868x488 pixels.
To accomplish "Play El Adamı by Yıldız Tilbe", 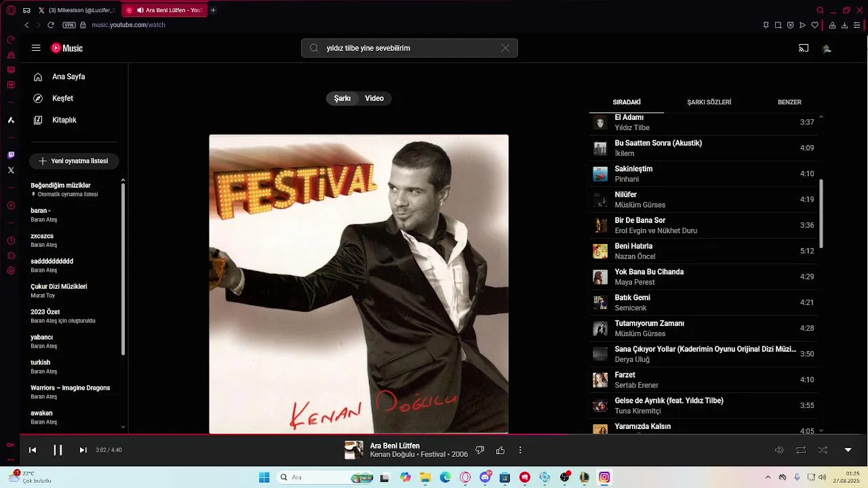I will click(703, 122).
